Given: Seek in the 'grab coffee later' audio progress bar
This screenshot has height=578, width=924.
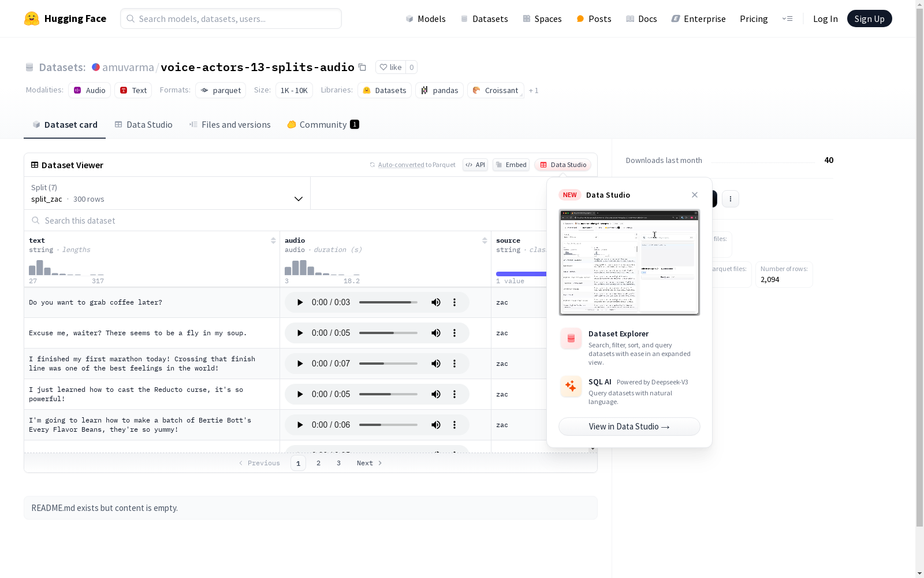Looking at the screenshot, I should coord(388,302).
